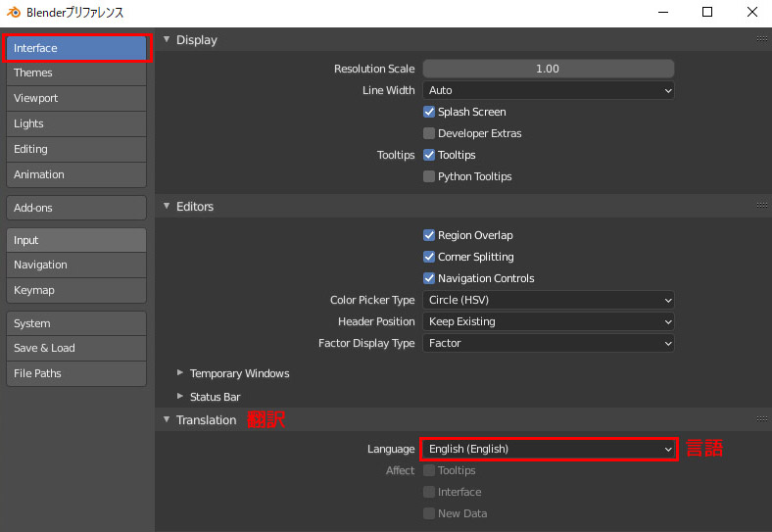This screenshot has height=532, width=772.
Task: Select the Interface preferences tab
Action: pyautogui.click(x=76, y=48)
